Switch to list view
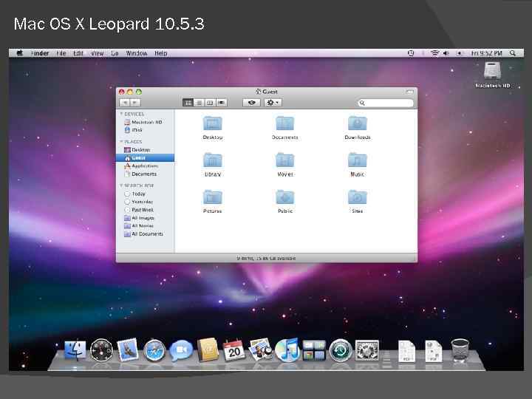This screenshot has width=532, height=399. pos(199,103)
